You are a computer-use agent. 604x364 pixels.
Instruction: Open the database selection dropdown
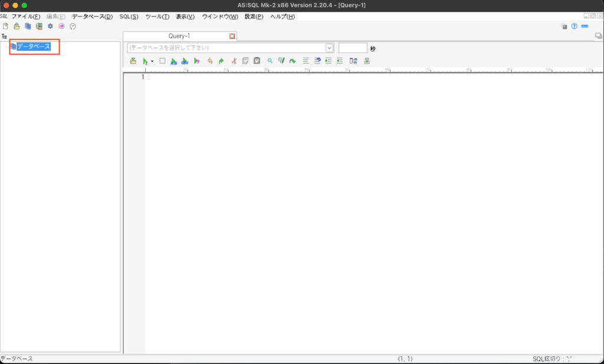329,48
